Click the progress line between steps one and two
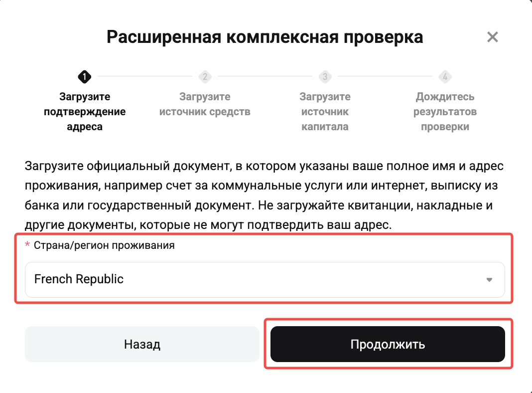Screen dimensions: 532x393 point(144,77)
